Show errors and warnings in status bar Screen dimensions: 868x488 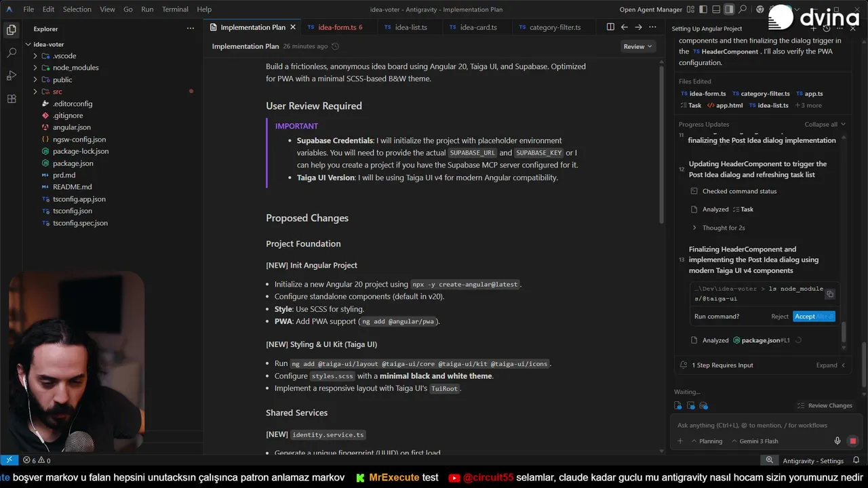[37, 461]
